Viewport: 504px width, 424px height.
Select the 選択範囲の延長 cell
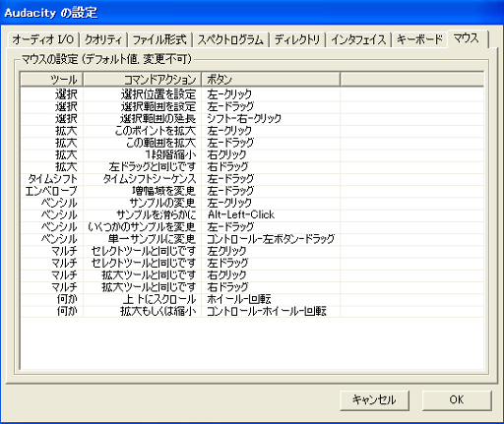pyautogui.click(x=142, y=119)
